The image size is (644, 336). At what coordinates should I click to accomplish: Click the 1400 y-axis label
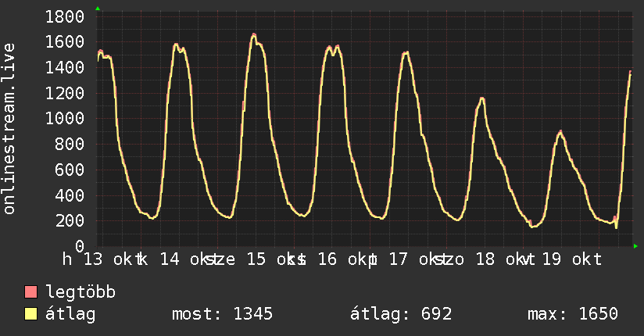(65, 67)
